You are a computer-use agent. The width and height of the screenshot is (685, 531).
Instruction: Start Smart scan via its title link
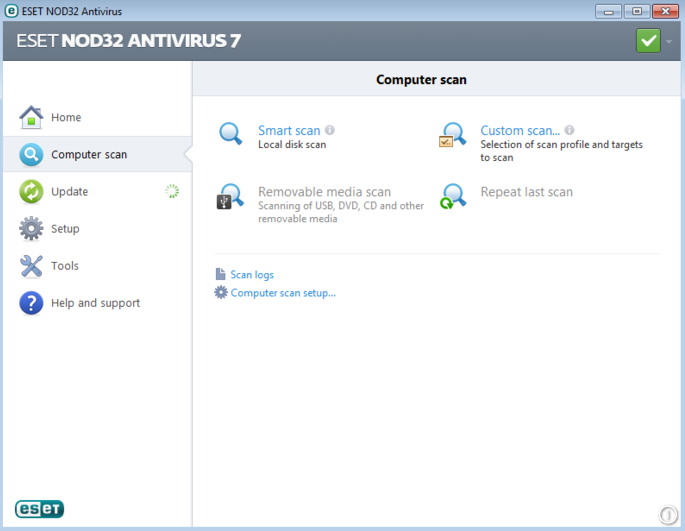click(x=289, y=131)
